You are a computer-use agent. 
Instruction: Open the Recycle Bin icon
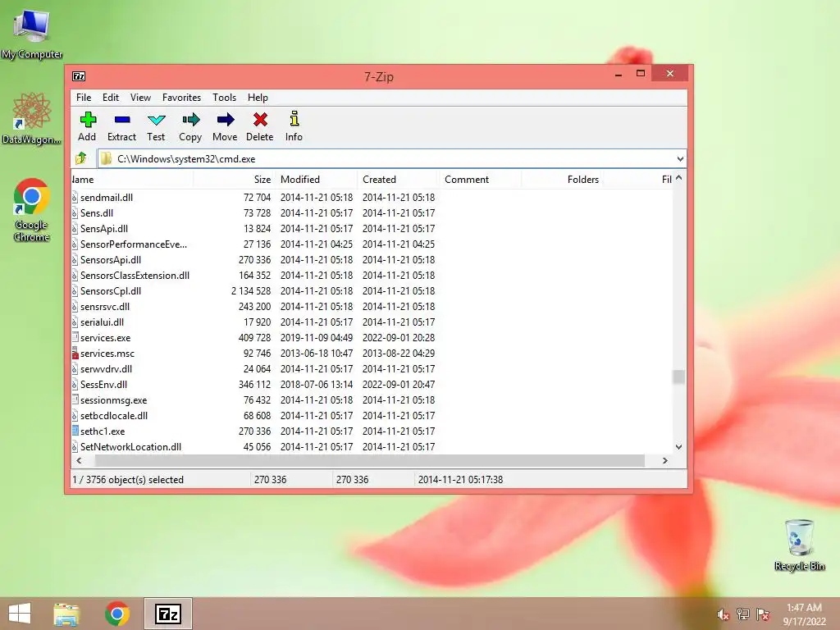click(x=799, y=545)
